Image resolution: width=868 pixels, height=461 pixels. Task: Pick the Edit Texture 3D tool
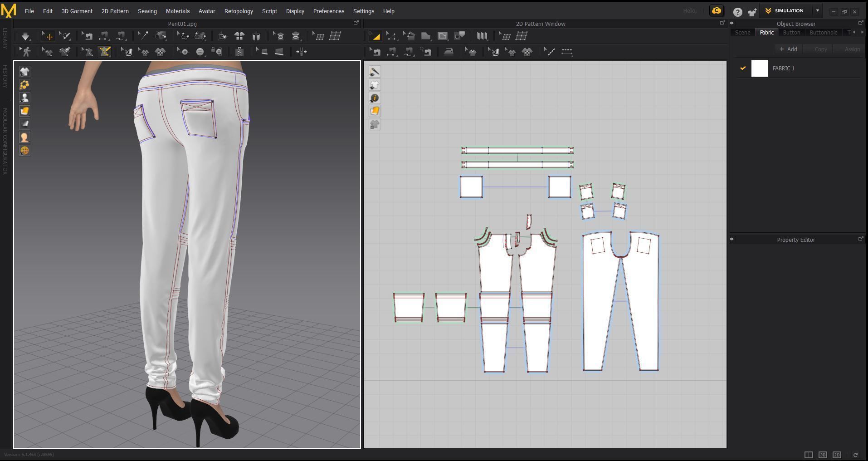pos(127,52)
